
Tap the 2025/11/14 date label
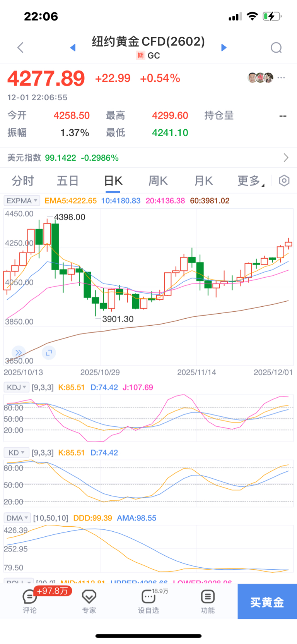tap(196, 373)
